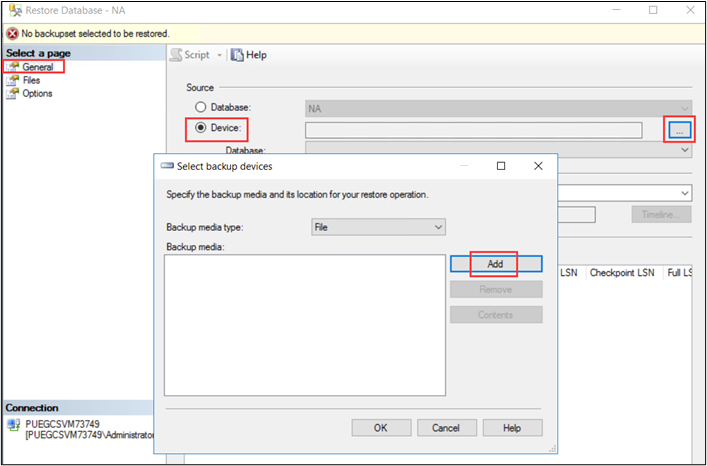The height and width of the screenshot is (466, 707).
Task: Open Help in Restore Database toolbar
Action: pos(248,55)
